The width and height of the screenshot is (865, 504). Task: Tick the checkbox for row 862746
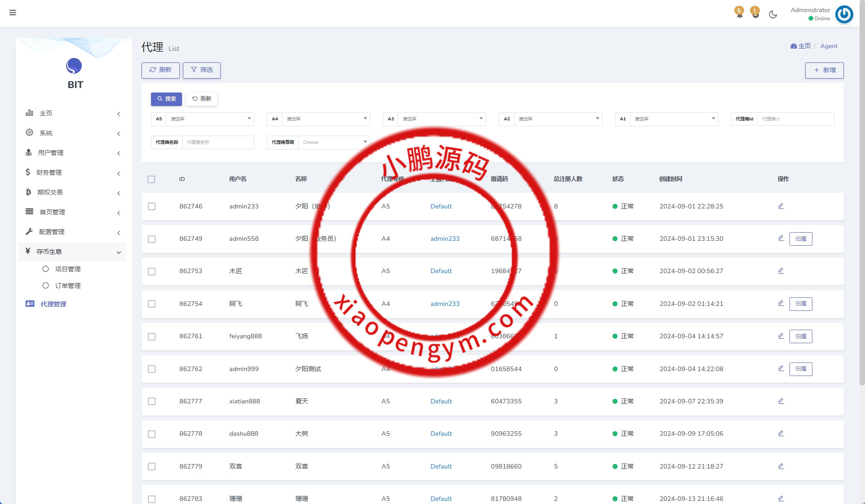point(152,207)
